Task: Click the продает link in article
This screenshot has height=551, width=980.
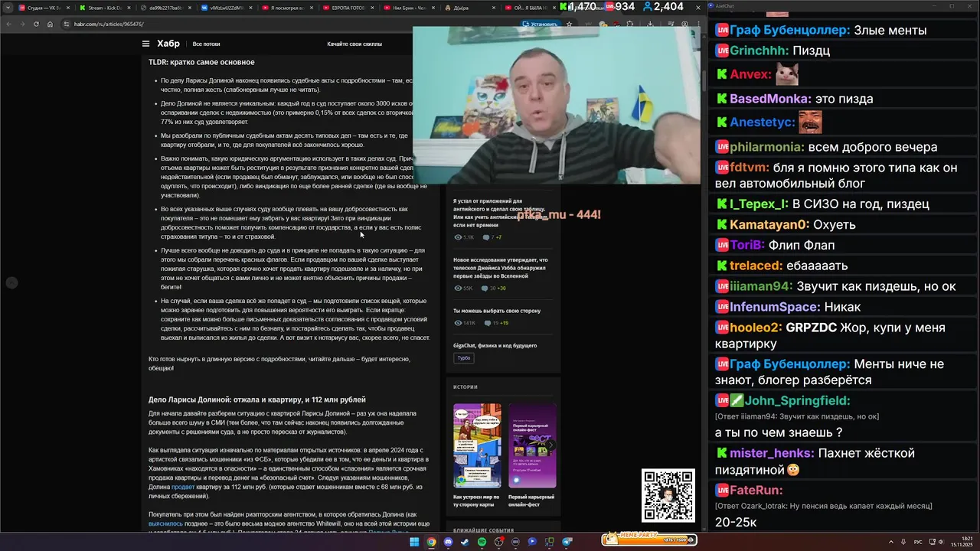Action: tap(182, 487)
